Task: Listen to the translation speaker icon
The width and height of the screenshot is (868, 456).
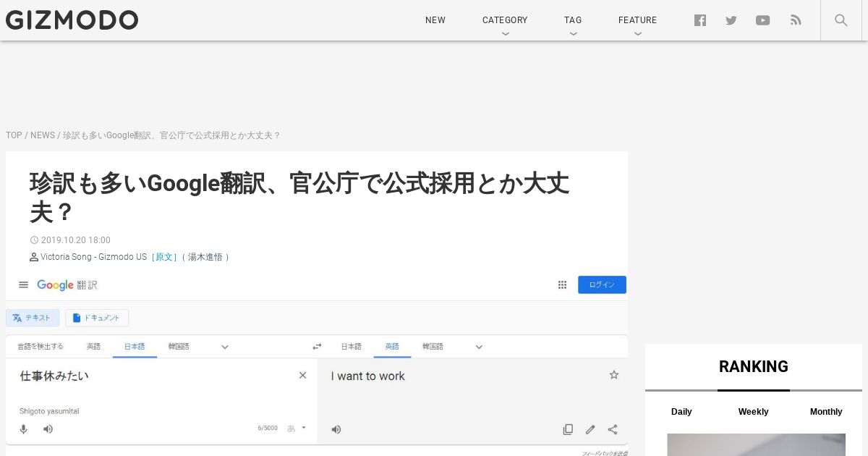Action: coord(336,429)
